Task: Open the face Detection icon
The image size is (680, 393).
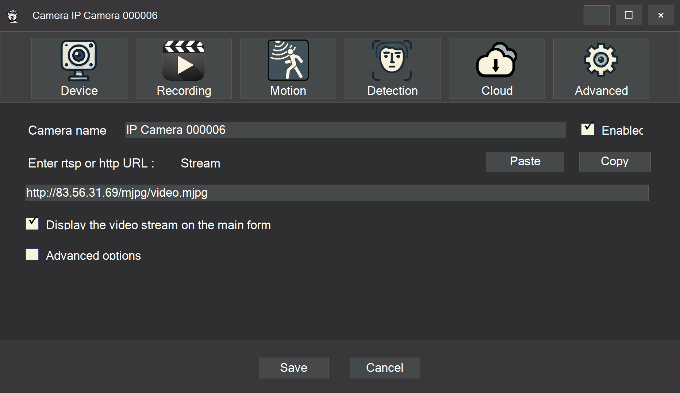Action: click(392, 61)
